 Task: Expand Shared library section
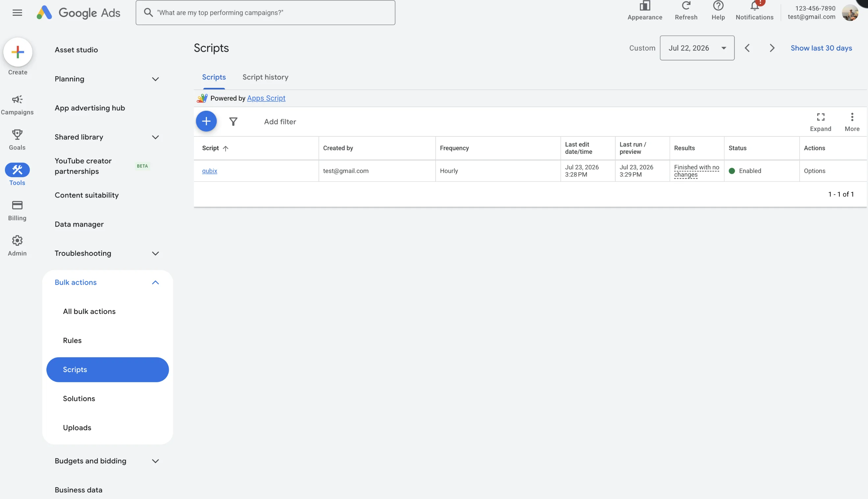pos(155,137)
